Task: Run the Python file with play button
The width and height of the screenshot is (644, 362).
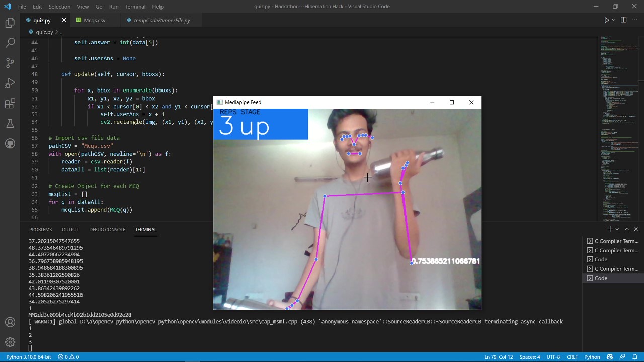Action: (606, 20)
